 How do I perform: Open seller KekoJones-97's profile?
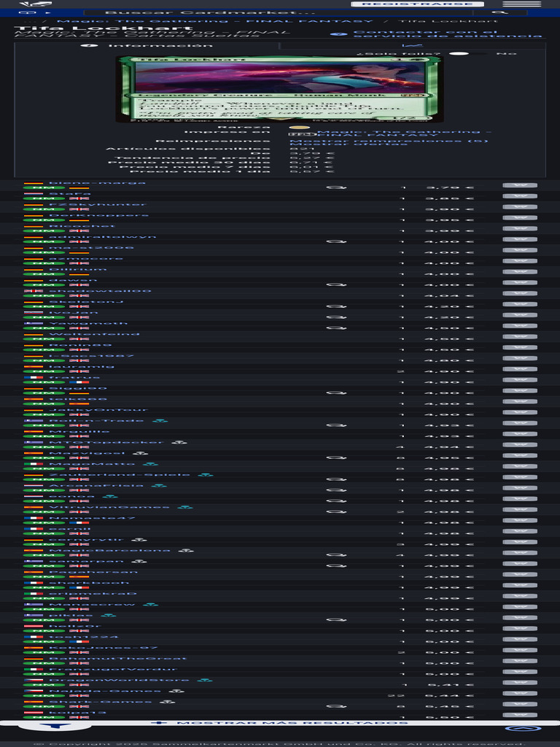coord(103,648)
